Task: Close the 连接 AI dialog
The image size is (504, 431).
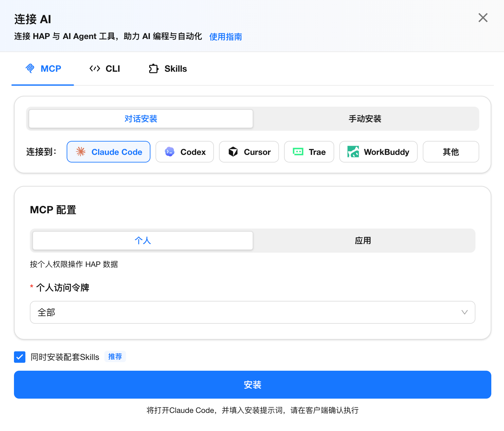Action: 483,18
